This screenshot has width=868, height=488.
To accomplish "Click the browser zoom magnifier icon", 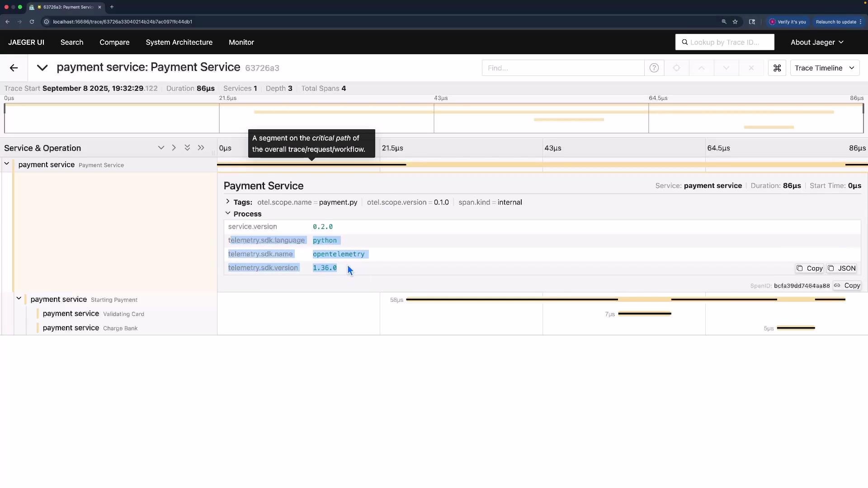I will point(724,22).
